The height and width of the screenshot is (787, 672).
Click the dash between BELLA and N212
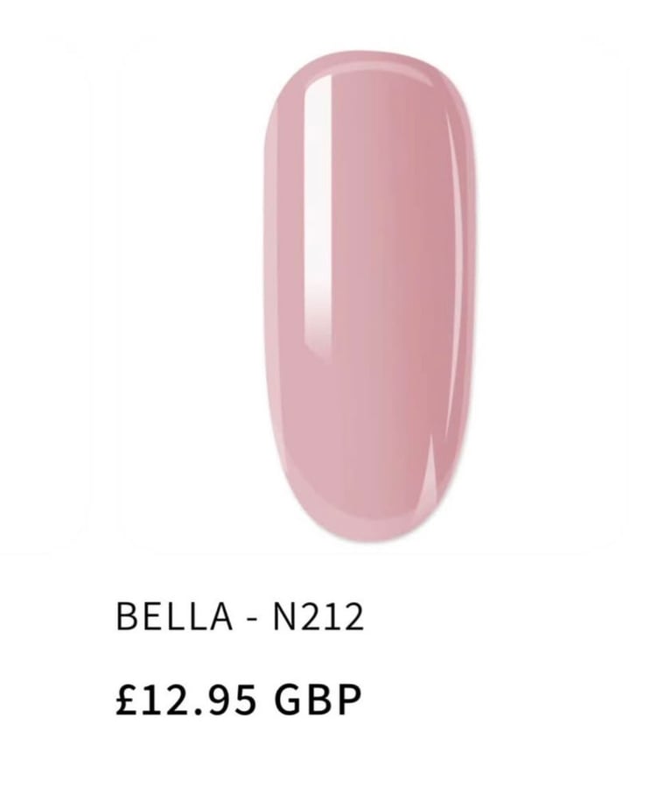[253, 618]
